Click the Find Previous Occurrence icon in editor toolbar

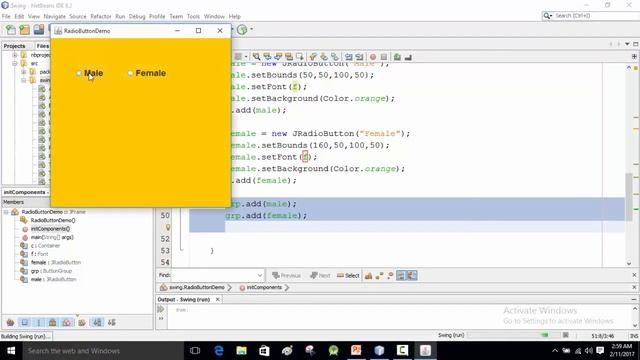click(267, 57)
